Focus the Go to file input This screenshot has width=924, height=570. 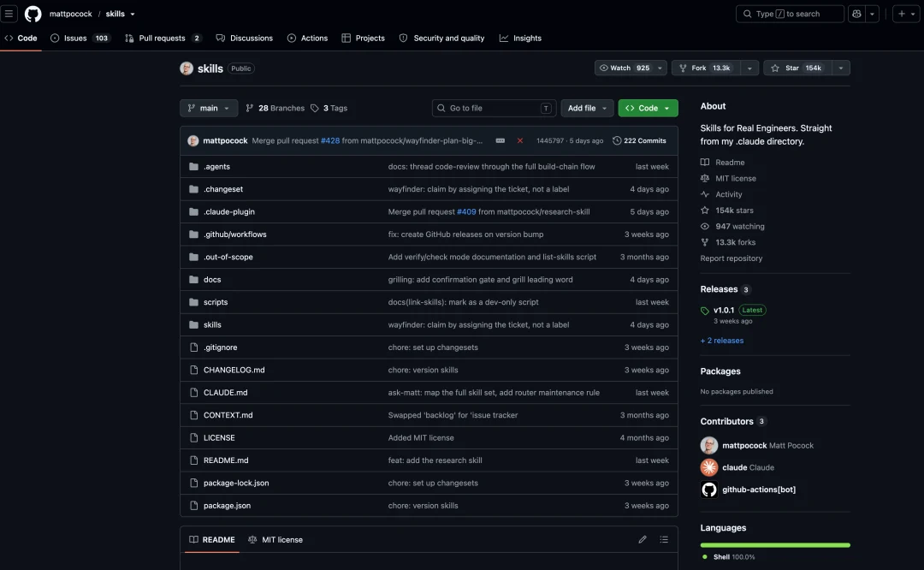click(x=494, y=108)
